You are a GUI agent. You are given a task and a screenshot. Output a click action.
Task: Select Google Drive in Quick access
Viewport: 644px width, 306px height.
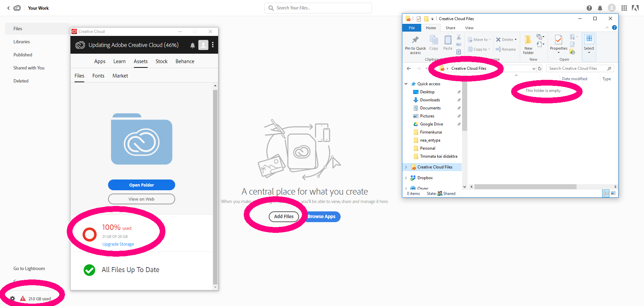point(432,124)
